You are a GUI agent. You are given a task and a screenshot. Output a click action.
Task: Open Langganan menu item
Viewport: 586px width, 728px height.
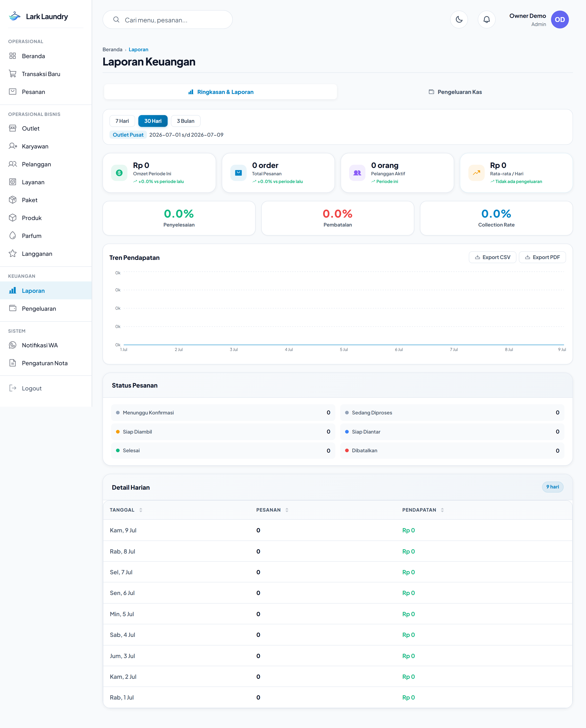(x=46, y=254)
